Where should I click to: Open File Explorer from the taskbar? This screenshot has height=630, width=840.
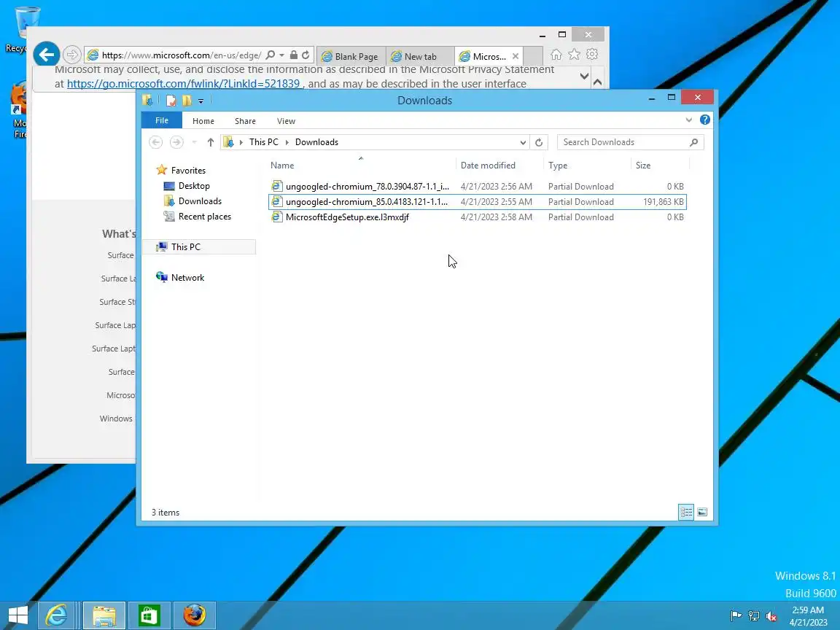(104, 615)
